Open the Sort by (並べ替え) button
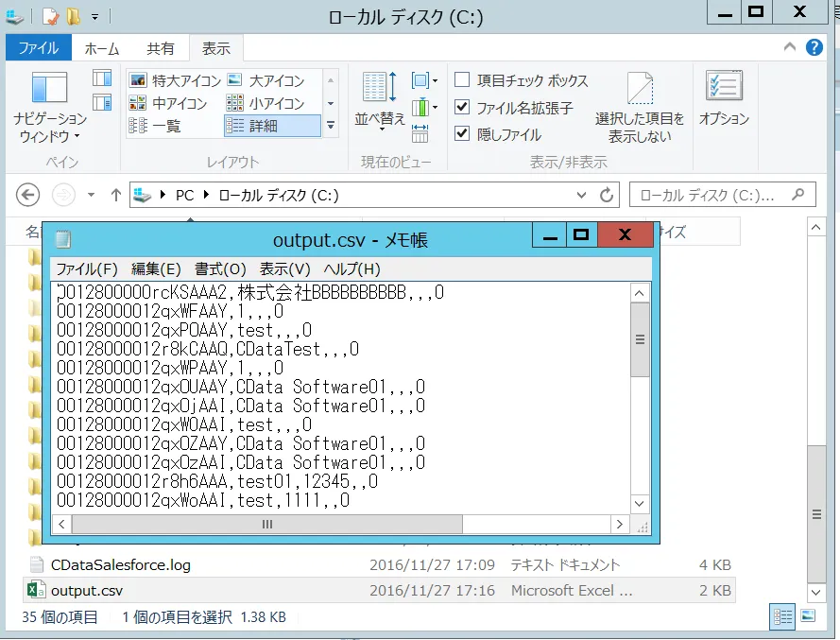 pyautogui.click(x=380, y=99)
